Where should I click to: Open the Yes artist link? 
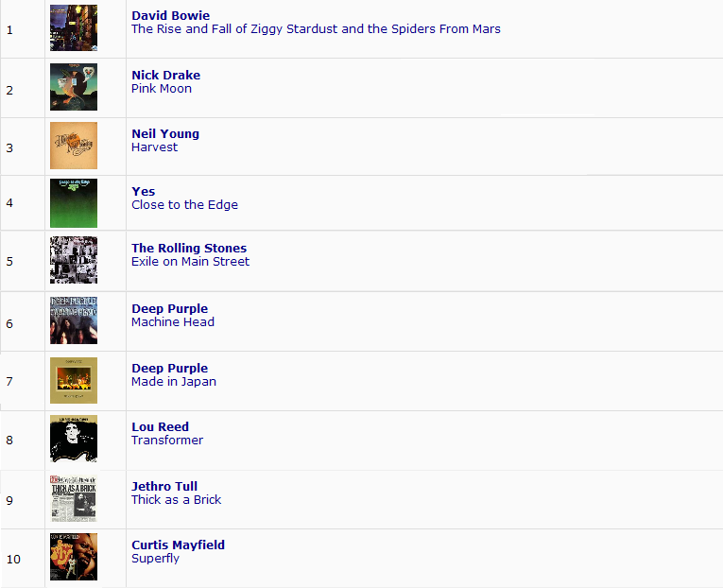144,191
